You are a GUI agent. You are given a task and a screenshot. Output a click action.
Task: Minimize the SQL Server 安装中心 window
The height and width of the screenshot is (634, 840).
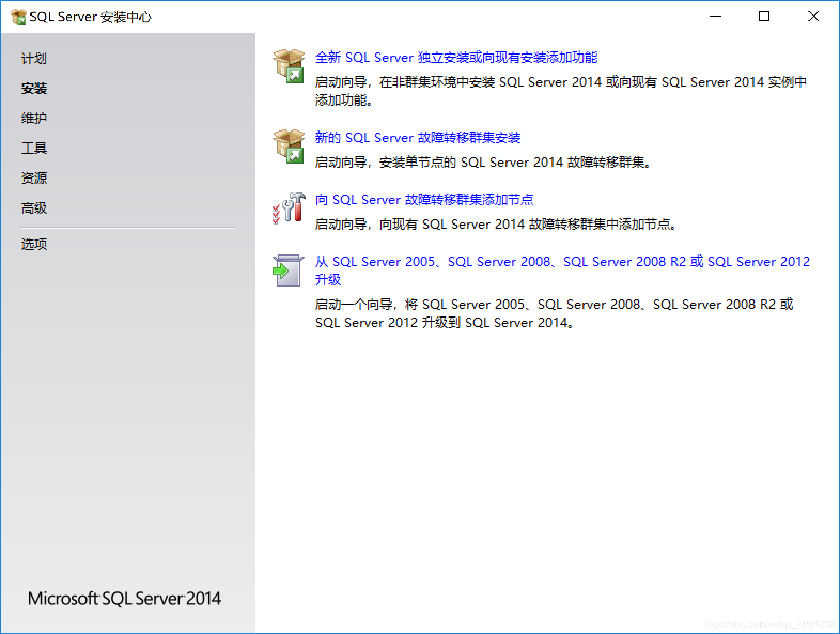tap(715, 17)
